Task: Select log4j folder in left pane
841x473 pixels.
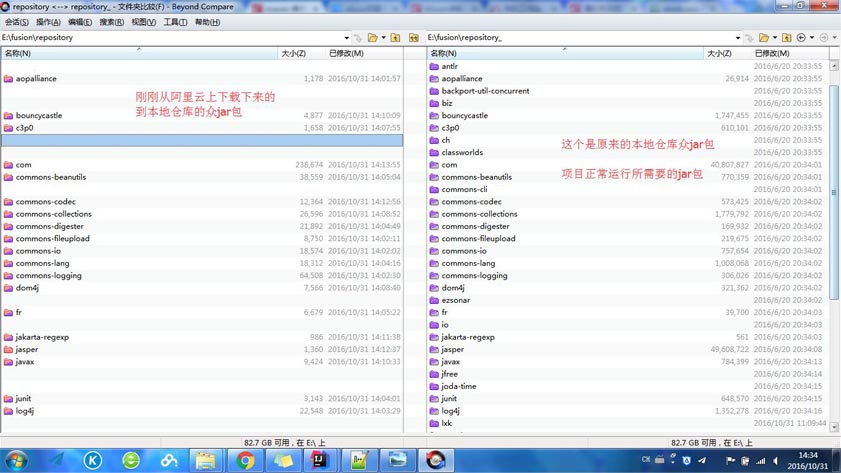Action: tap(25, 411)
